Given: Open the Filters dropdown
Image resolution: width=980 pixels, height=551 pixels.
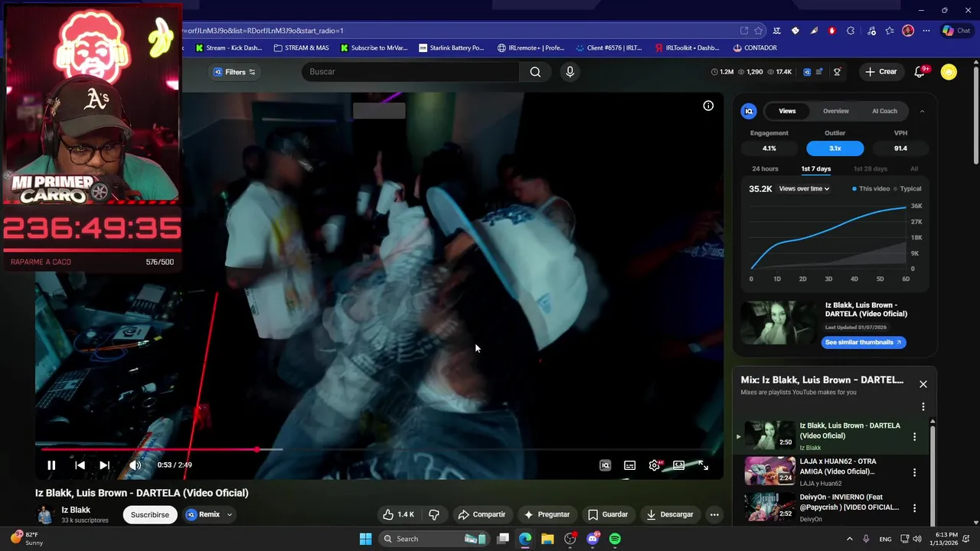Looking at the screenshot, I should tap(234, 72).
